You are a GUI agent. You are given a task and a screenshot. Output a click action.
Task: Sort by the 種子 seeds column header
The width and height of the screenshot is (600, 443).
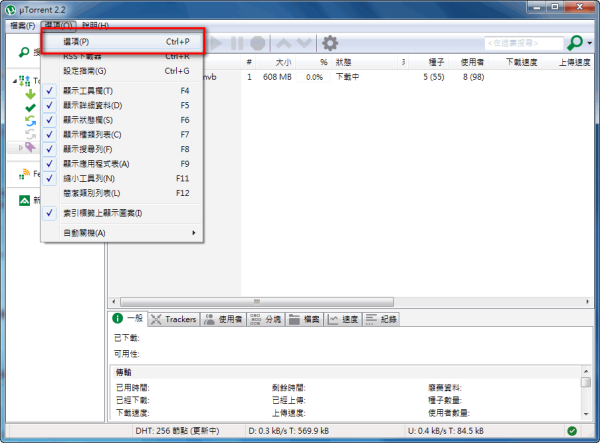tap(429, 62)
